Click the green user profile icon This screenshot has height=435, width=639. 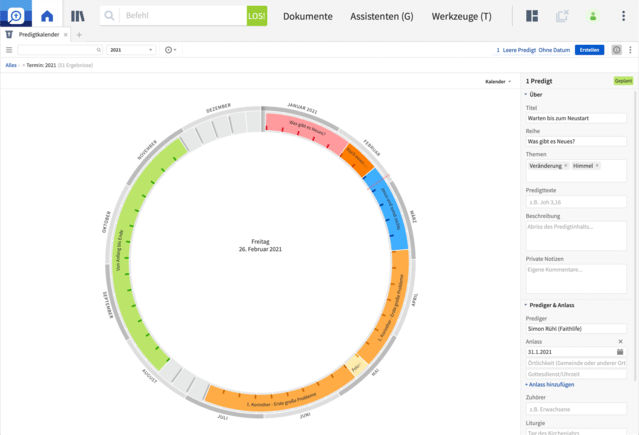coord(592,16)
